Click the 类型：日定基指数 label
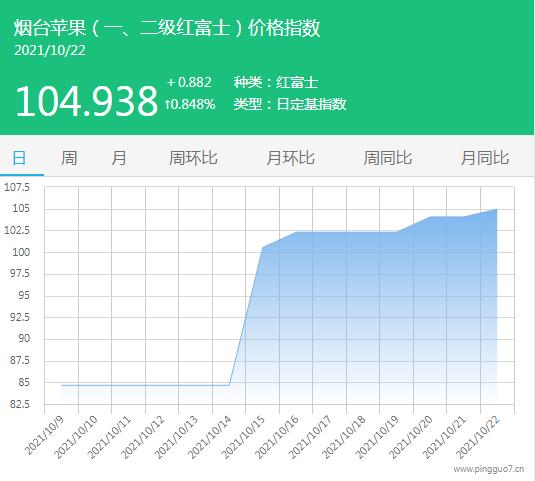The image size is (535, 481). pos(290,104)
